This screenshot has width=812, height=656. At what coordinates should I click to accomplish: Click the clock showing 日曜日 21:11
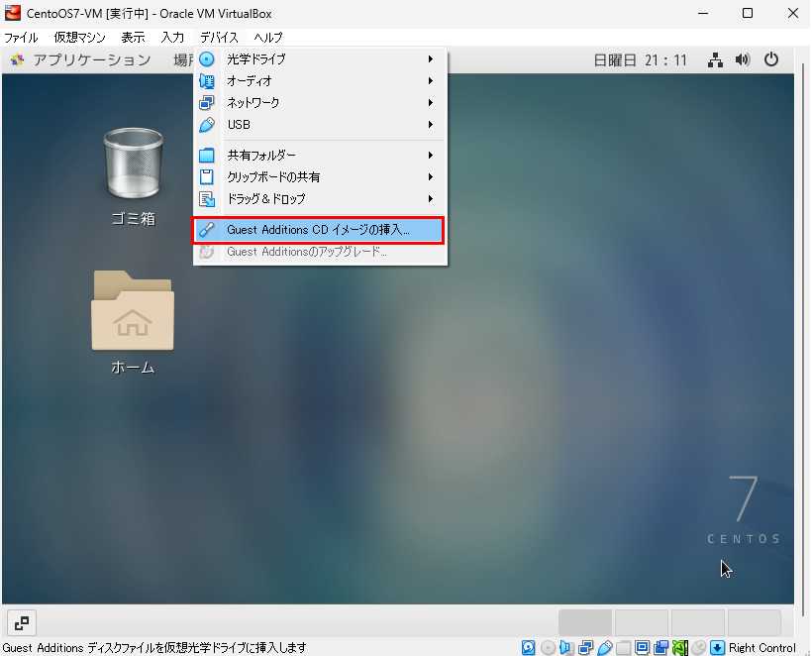coord(640,59)
